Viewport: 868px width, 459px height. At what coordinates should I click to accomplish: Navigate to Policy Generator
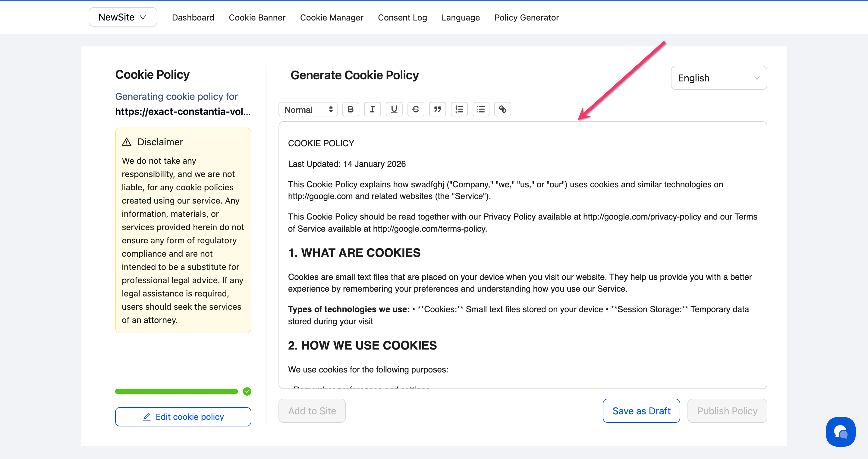tap(526, 17)
